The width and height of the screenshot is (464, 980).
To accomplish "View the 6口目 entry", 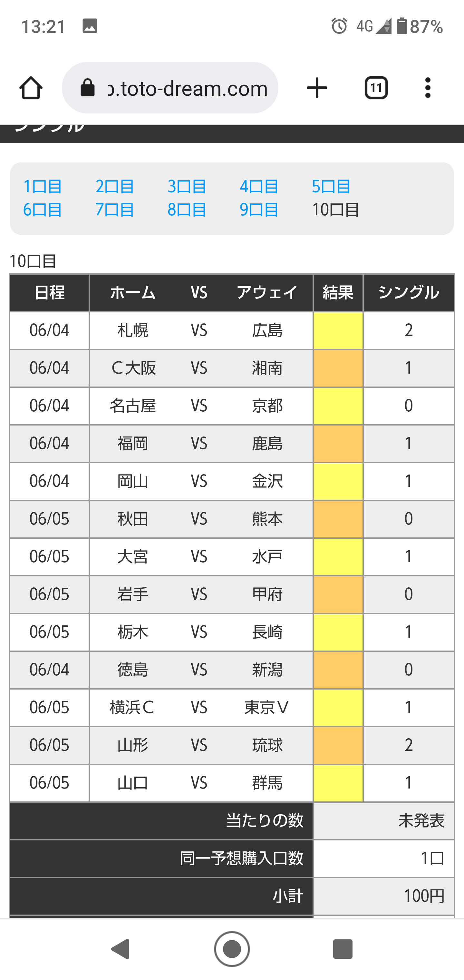I will (x=43, y=210).
